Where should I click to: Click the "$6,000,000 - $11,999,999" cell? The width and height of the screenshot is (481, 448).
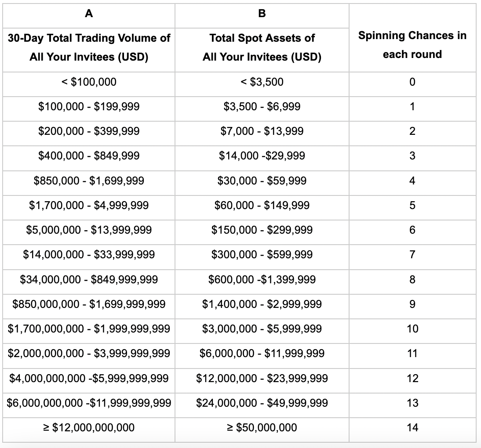coord(262,353)
